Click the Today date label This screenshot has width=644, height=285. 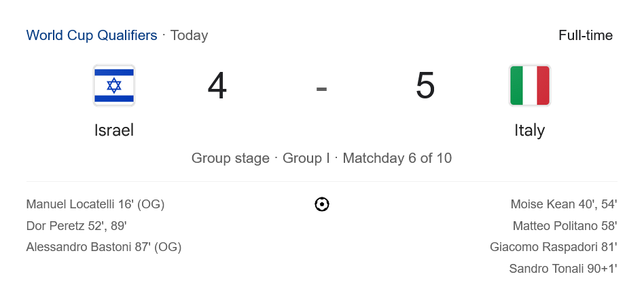click(189, 35)
